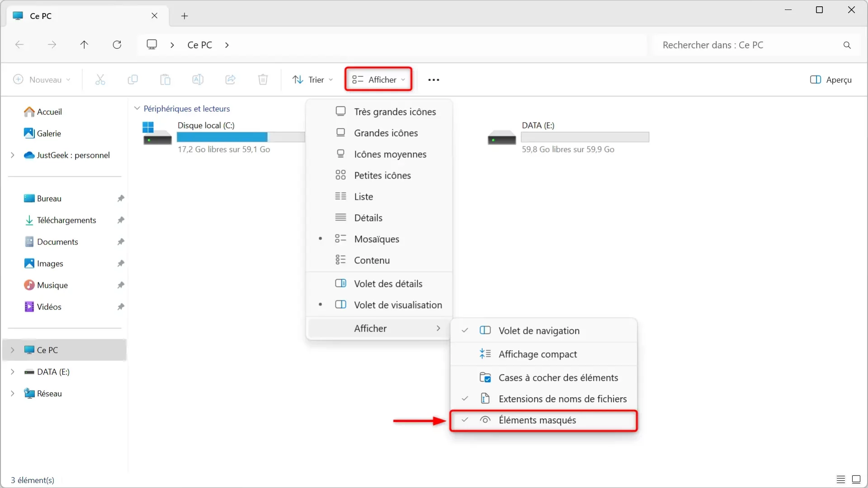Viewport: 868px width, 488px height.
Task: Choose Très grandes icônes view
Action: [x=379, y=112]
